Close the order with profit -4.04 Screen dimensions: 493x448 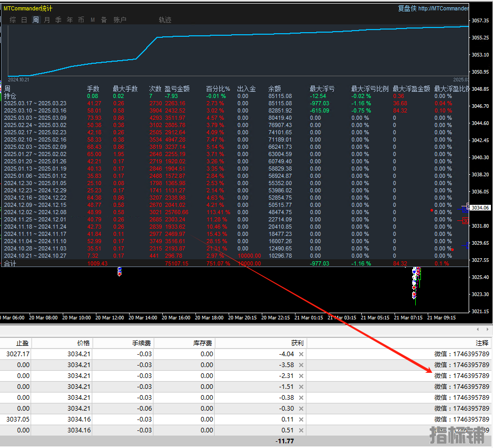(x=301, y=354)
